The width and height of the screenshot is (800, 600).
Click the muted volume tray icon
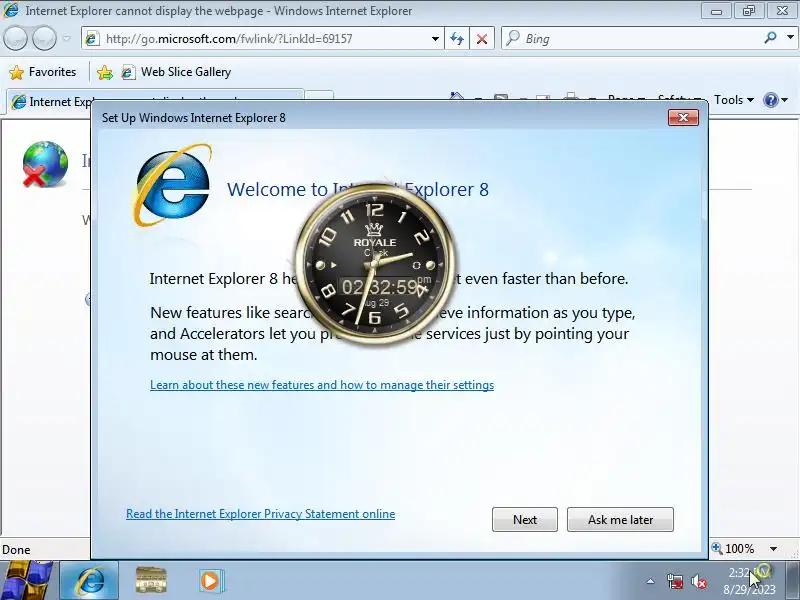tap(699, 581)
